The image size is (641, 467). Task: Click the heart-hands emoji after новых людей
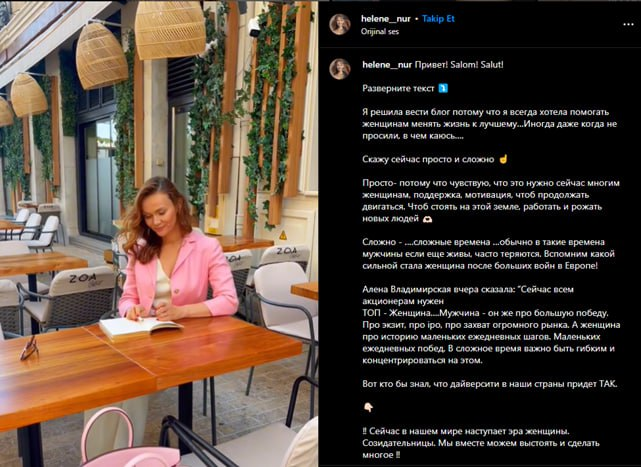427,219
